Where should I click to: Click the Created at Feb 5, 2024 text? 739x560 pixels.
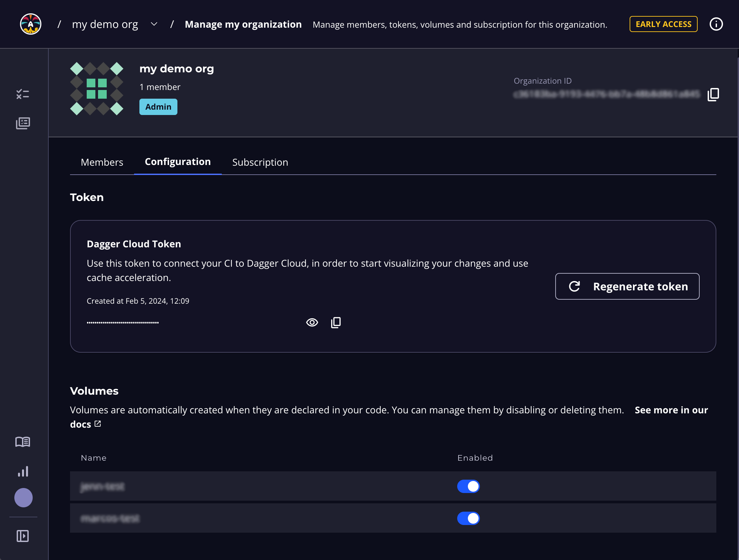tap(138, 301)
